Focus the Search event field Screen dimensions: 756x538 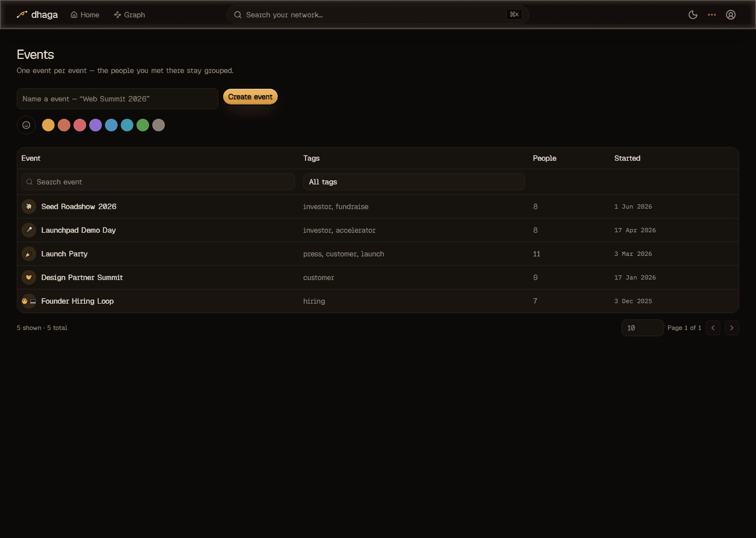click(x=158, y=182)
